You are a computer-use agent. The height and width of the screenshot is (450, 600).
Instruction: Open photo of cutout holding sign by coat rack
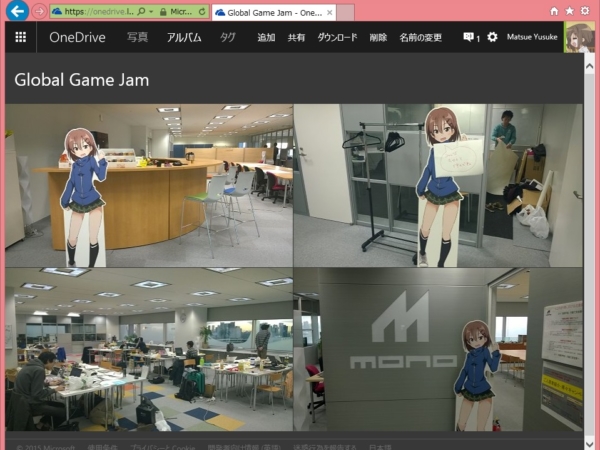tap(438, 185)
